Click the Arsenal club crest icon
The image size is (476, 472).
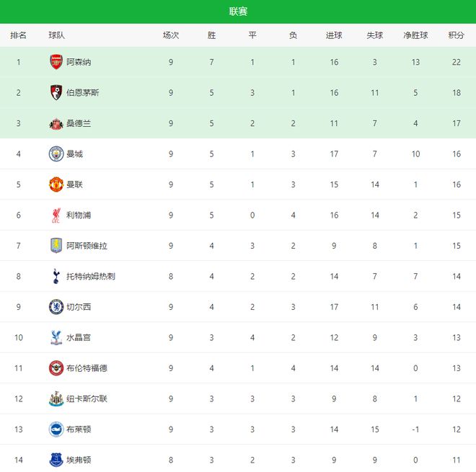pos(56,62)
